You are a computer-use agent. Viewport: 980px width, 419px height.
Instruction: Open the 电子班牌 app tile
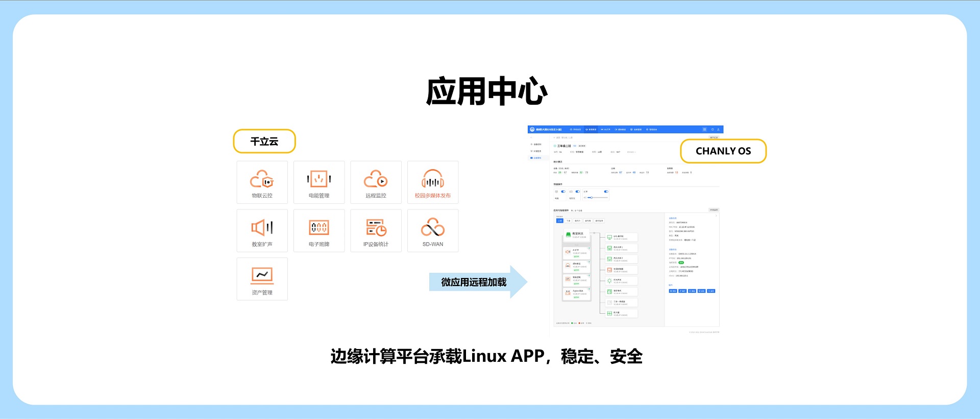pos(319,230)
